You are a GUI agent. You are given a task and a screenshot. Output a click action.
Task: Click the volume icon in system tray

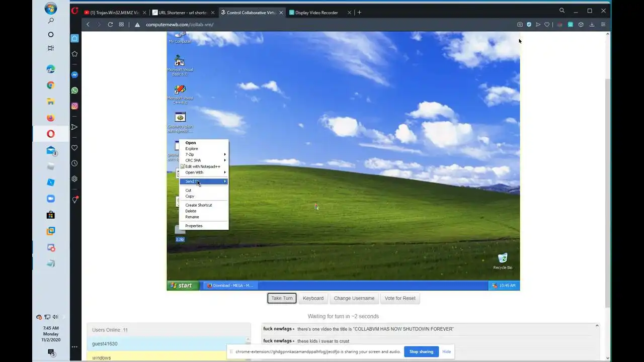tap(55, 317)
